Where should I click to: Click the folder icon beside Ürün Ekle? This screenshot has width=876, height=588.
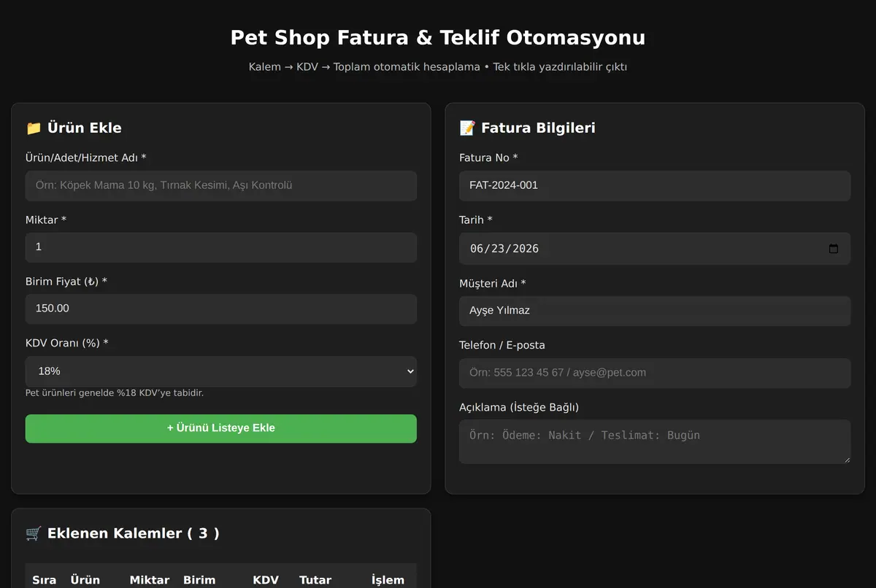34,128
